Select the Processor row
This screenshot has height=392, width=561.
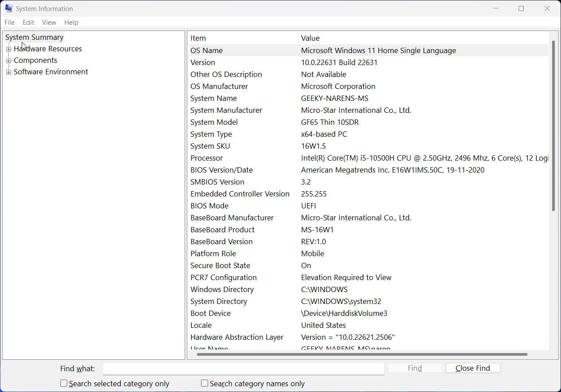(369, 158)
